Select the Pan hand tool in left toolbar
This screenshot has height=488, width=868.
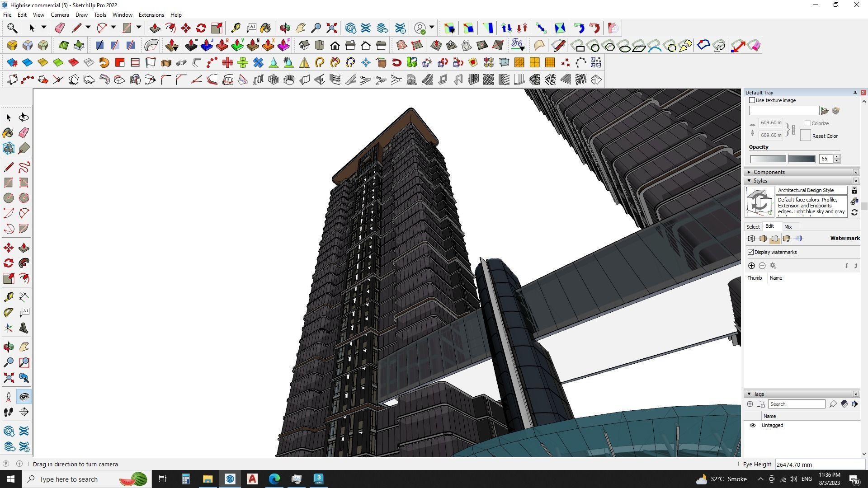[24, 347]
